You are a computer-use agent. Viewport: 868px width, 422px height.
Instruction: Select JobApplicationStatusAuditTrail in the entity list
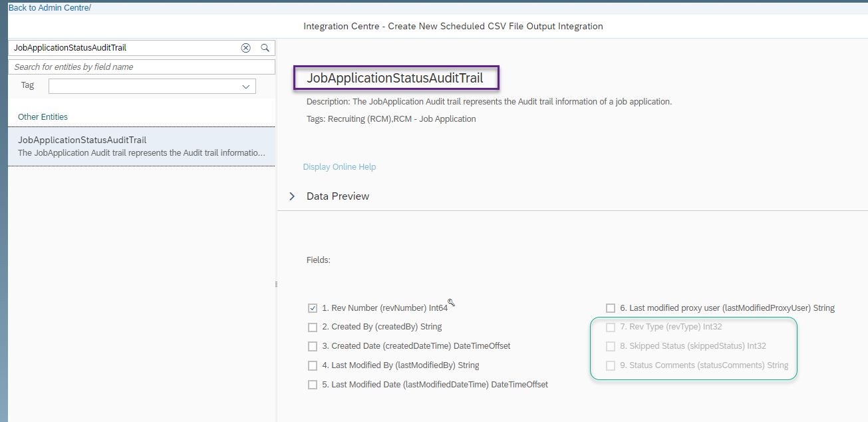coord(142,146)
